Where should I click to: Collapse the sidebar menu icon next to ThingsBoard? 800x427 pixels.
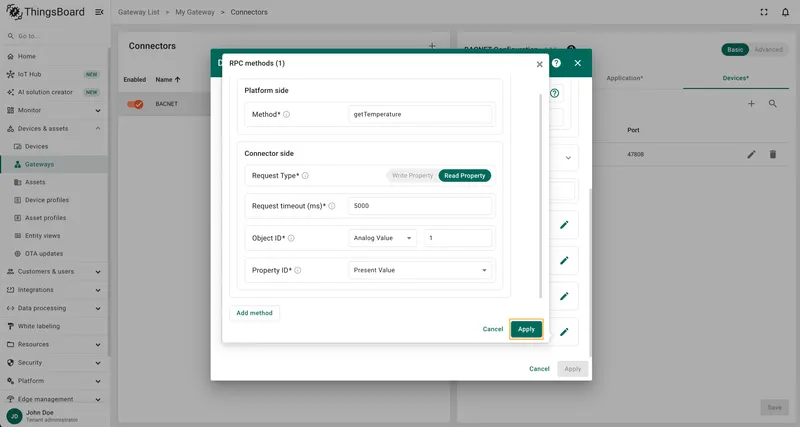pyautogui.click(x=99, y=12)
